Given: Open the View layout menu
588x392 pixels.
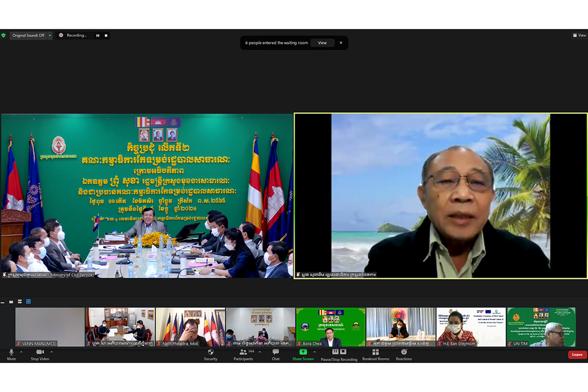Looking at the screenshot, I should pyautogui.click(x=578, y=35).
